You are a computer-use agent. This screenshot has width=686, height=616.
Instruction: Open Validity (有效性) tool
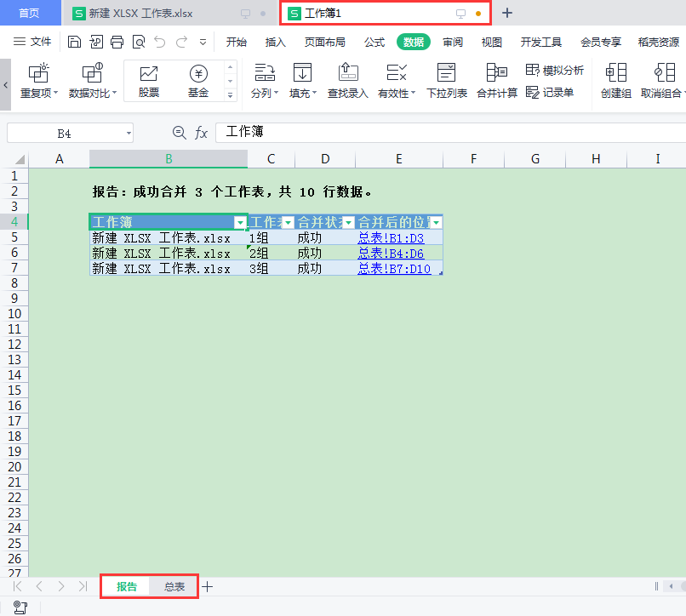coord(397,81)
